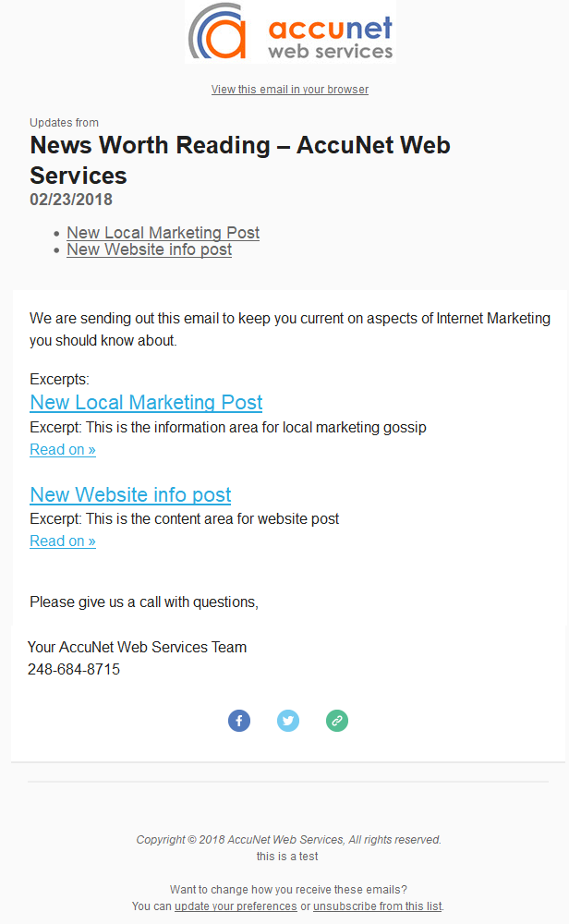The width and height of the screenshot is (569, 924).
Task: Click the Your AccuNet Web Services Team signature
Action: click(138, 647)
